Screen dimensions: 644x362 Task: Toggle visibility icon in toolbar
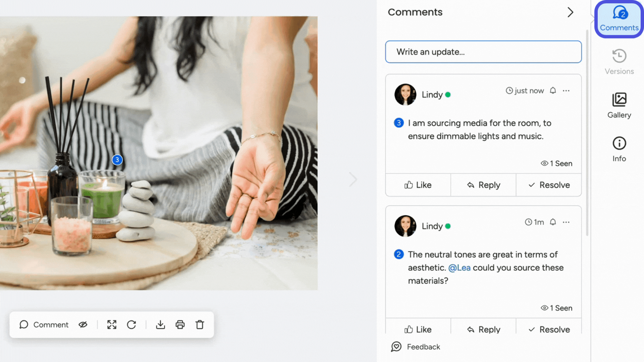pyautogui.click(x=83, y=324)
